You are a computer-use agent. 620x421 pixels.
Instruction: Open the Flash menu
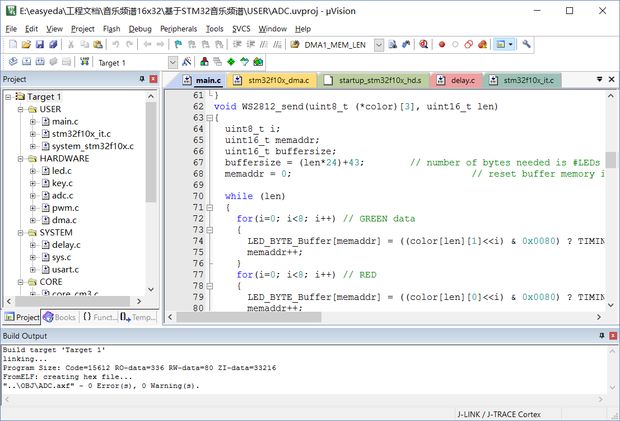coord(112,29)
